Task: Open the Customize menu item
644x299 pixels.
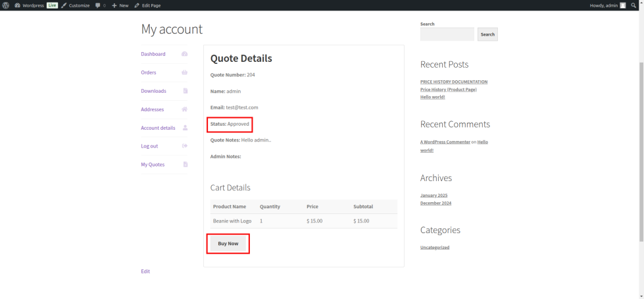Action: (76, 5)
